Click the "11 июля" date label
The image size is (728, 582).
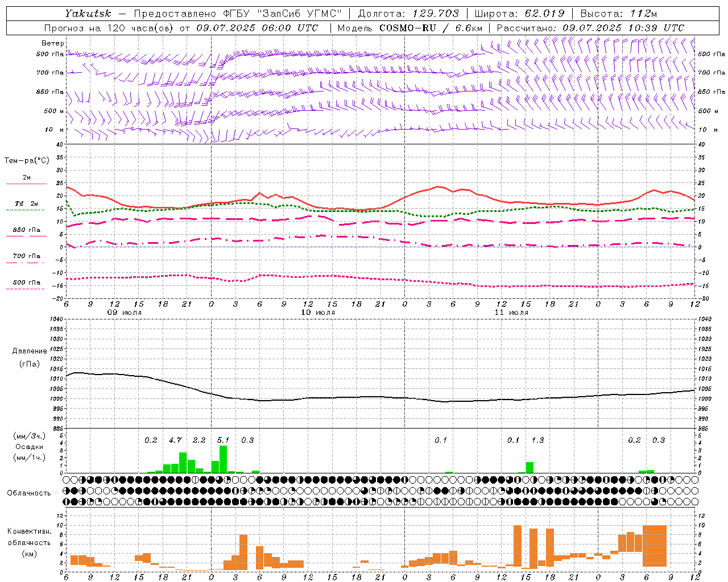click(x=511, y=313)
